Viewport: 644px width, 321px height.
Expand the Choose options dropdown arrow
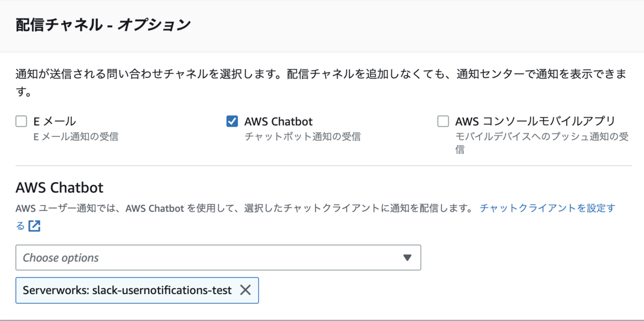pyautogui.click(x=407, y=258)
